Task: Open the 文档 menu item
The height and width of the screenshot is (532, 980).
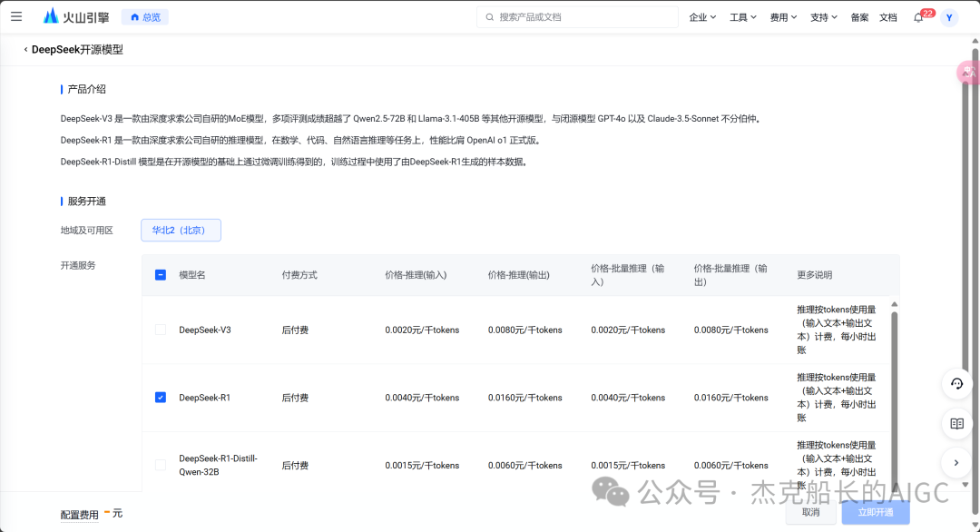Action: tap(888, 17)
